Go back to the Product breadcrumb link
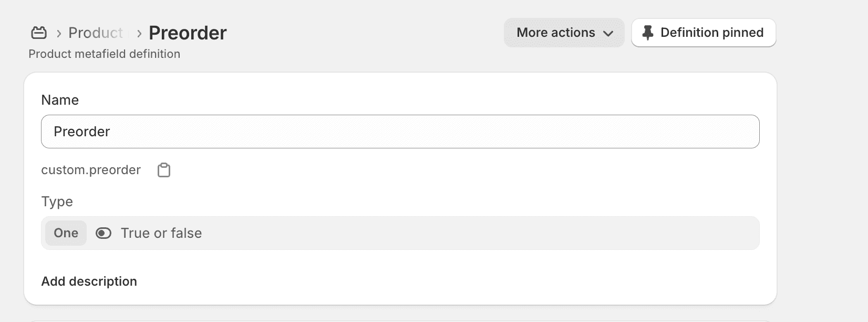868x322 pixels. [x=96, y=33]
